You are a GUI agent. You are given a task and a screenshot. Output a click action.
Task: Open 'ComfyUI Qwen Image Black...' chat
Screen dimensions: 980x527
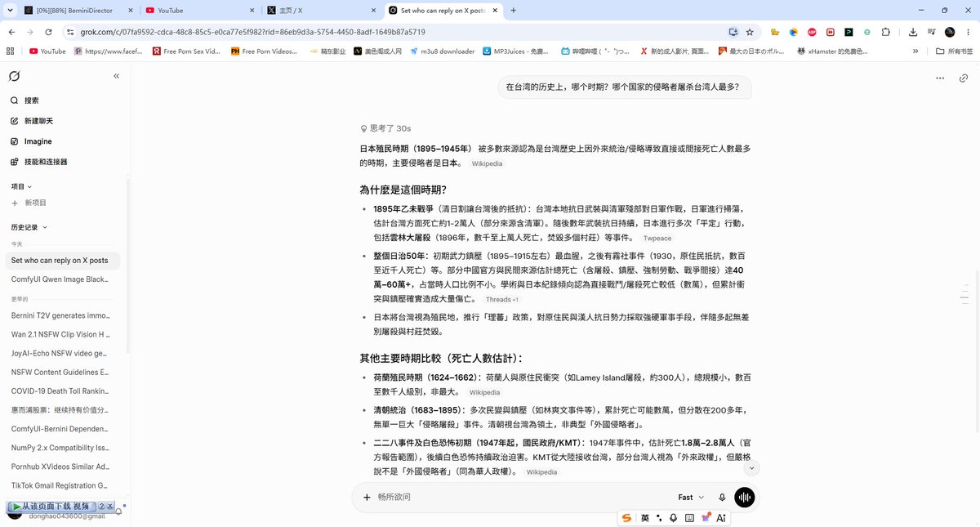pyautogui.click(x=60, y=279)
